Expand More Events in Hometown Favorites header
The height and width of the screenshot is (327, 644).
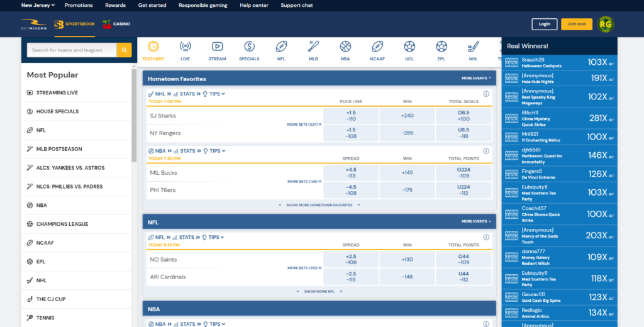pos(476,78)
